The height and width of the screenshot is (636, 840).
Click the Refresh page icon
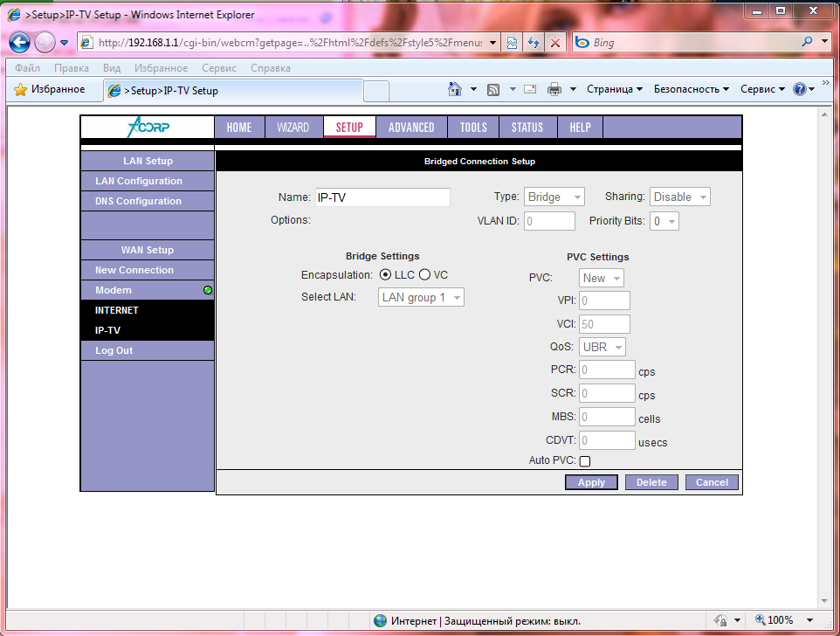point(534,43)
